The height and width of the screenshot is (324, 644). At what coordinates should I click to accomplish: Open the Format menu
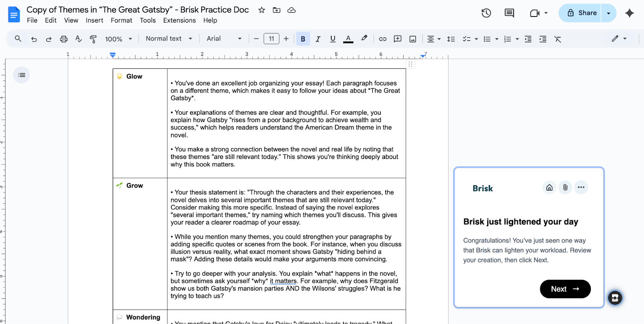122,21
